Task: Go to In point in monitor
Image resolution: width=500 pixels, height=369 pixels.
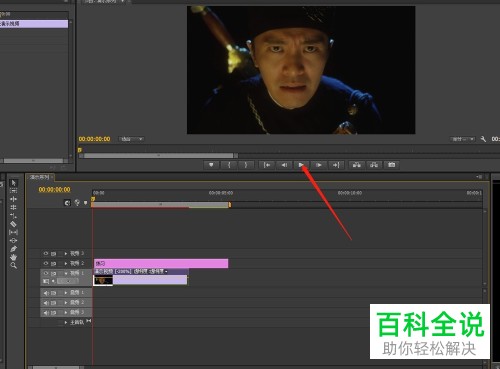Action: tap(267, 165)
